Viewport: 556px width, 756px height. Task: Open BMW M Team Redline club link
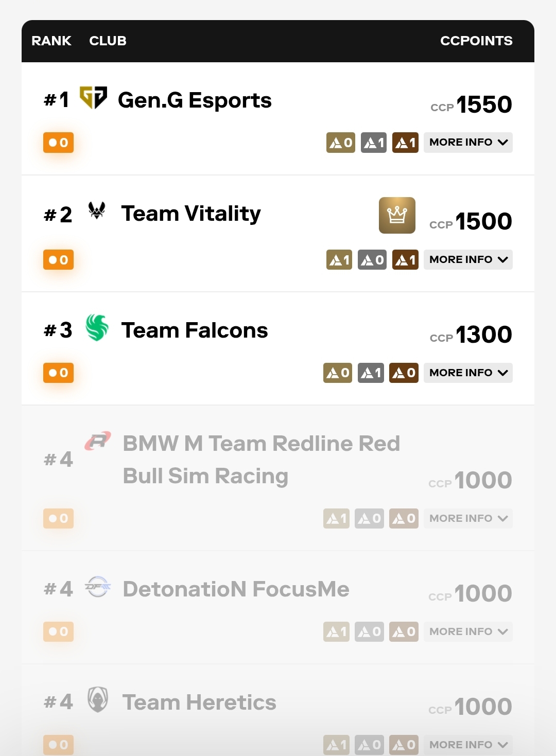point(262,460)
